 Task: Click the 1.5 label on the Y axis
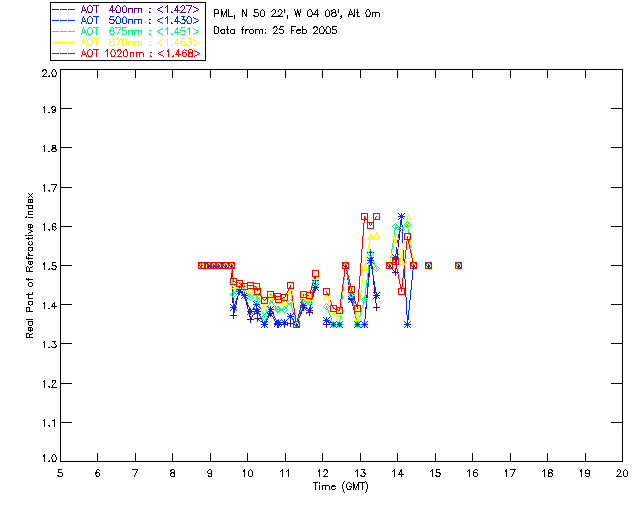click(49, 266)
